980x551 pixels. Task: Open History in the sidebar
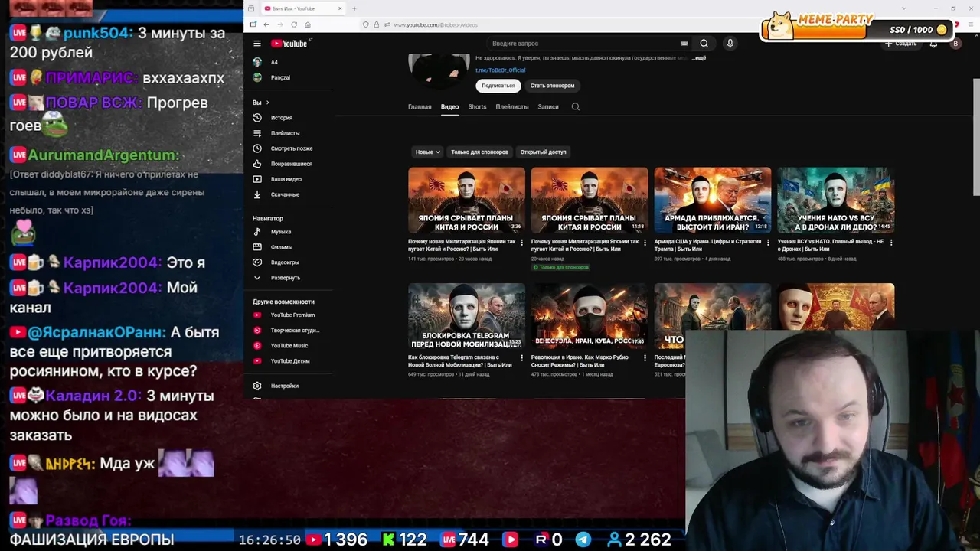click(280, 118)
